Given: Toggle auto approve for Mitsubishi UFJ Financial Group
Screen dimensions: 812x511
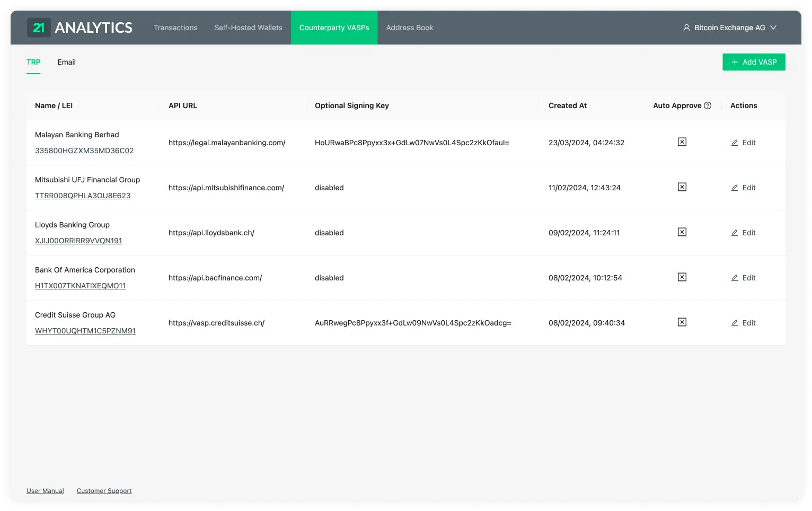Looking at the screenshot, I should [682, 187].
